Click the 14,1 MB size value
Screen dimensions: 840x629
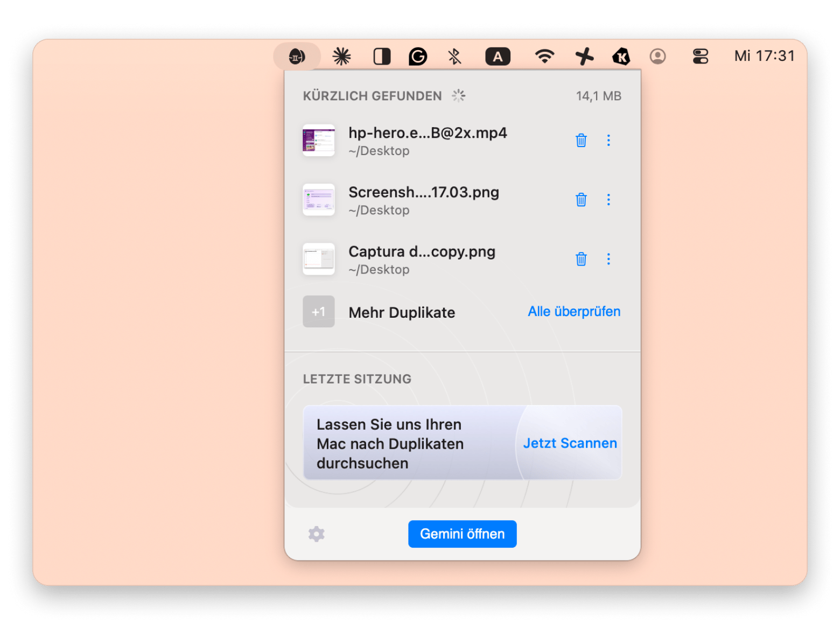tap(598, 96)
